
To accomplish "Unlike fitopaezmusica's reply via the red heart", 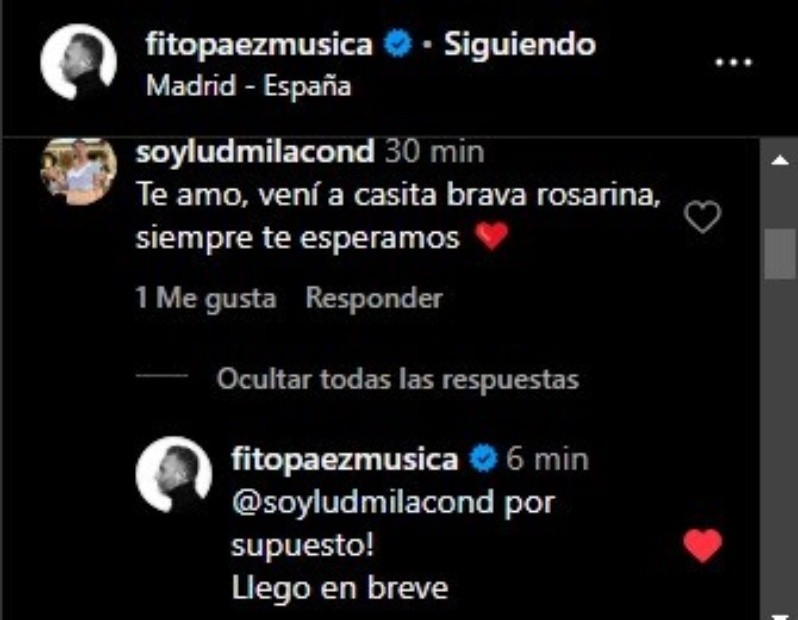I will (702, 545).
